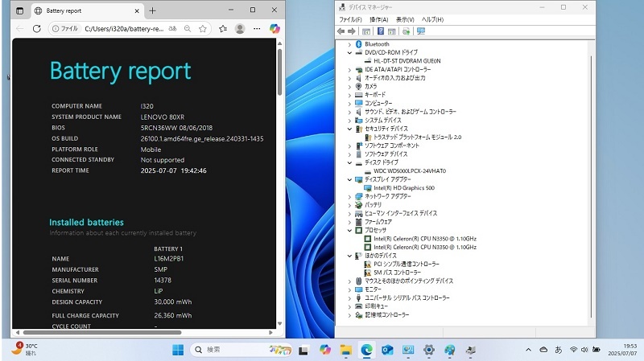Image resolution: width=644 pixels, height=361 pixels.
Task: Open Copilot icon in Edge toolbar
Action: point(275,28)
